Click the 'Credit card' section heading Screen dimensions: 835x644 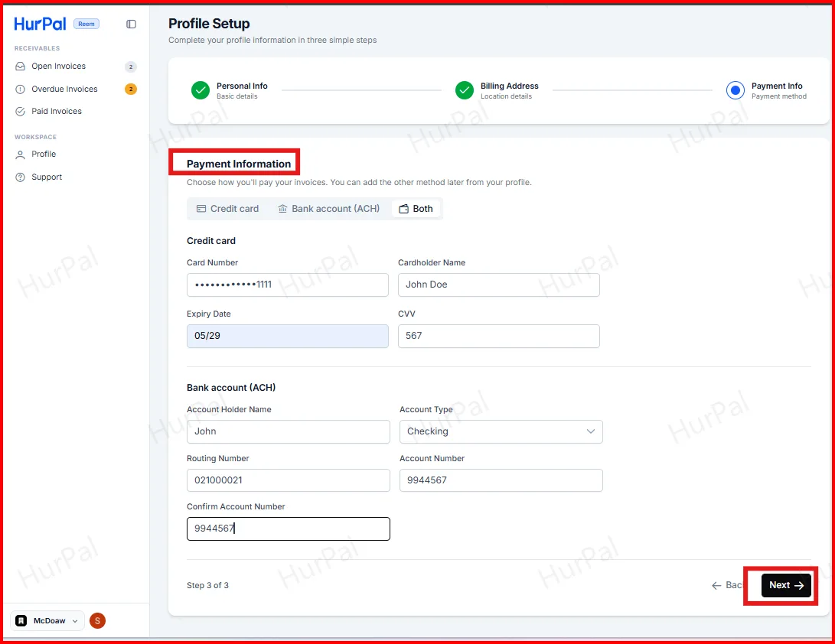tap(211, 241)
